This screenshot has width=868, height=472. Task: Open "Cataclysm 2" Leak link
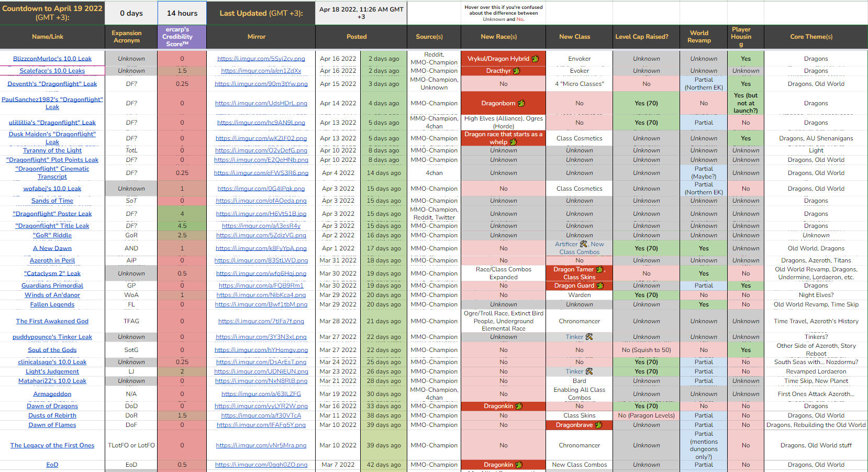[x=52, y=273]
